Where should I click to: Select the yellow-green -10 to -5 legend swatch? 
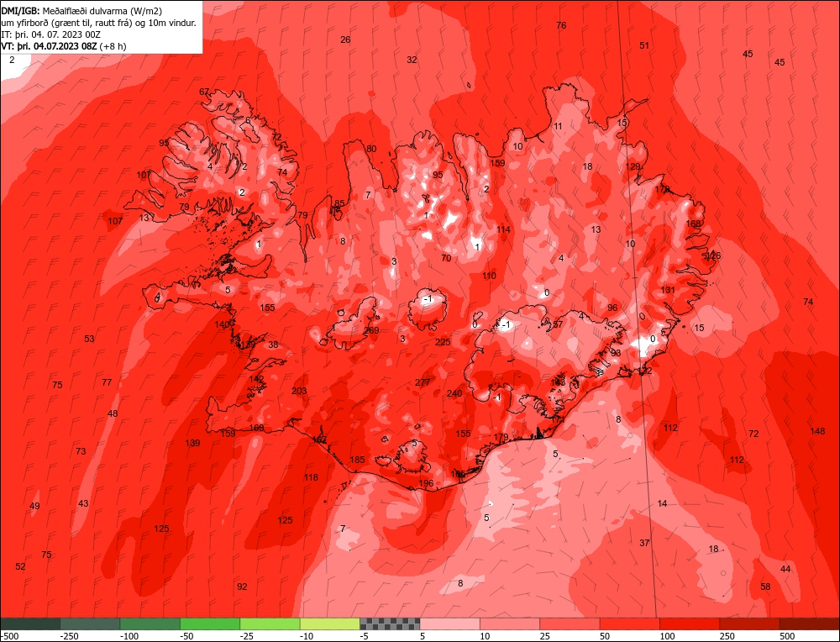[330, 624]
